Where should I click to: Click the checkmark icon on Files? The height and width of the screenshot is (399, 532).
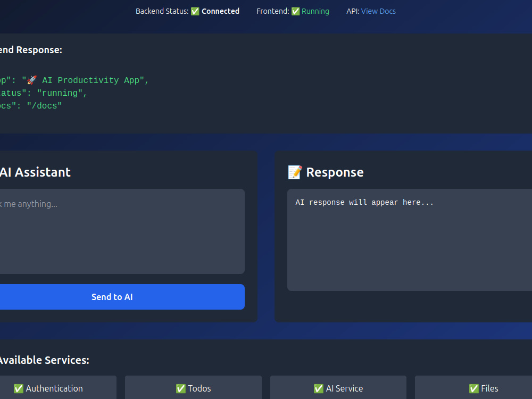point(474,388)
